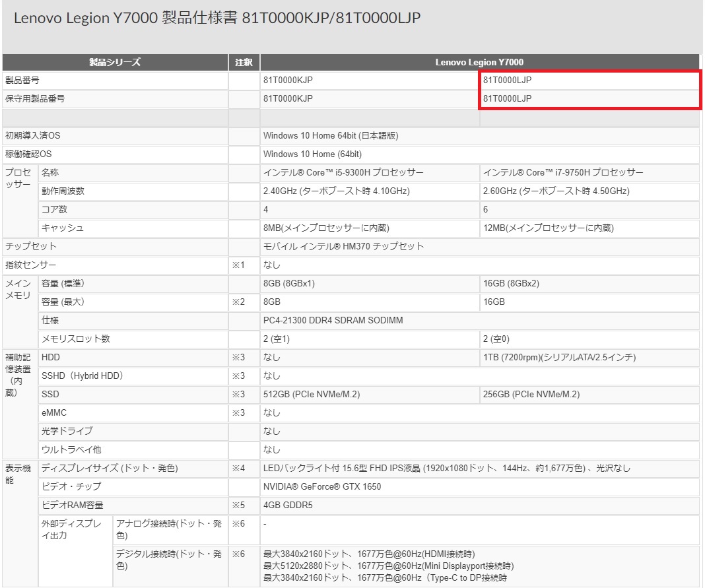The width and height of the screenshot is (705, 588).
Task: Click 81T0000KJP in the 保守用製品番号 row
Action: point(288,98)
